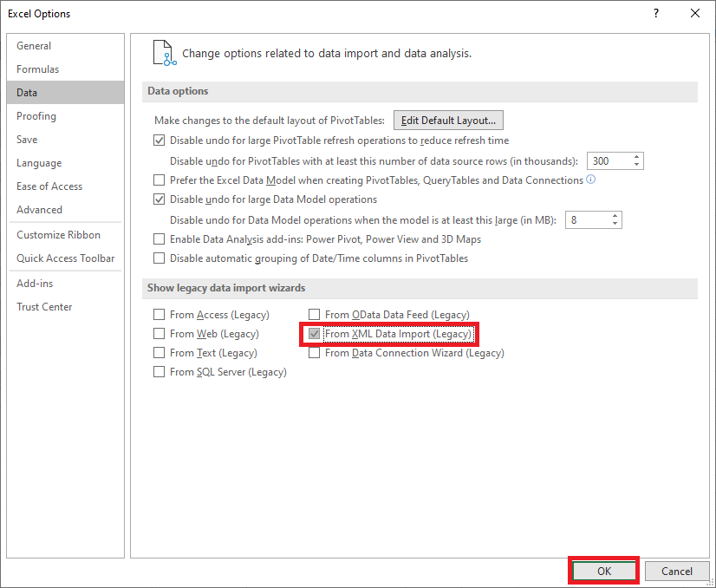Toggle disable undo for large Data Model operations
Image resolution: width=716 pixels, height=588 pixels.
click(159, 199)
